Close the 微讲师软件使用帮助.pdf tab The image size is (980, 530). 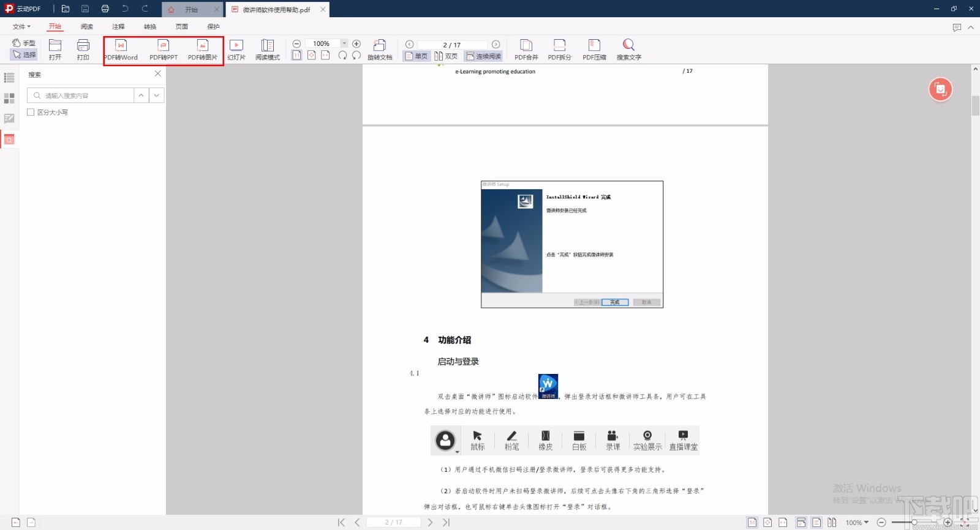pos(323,9)
